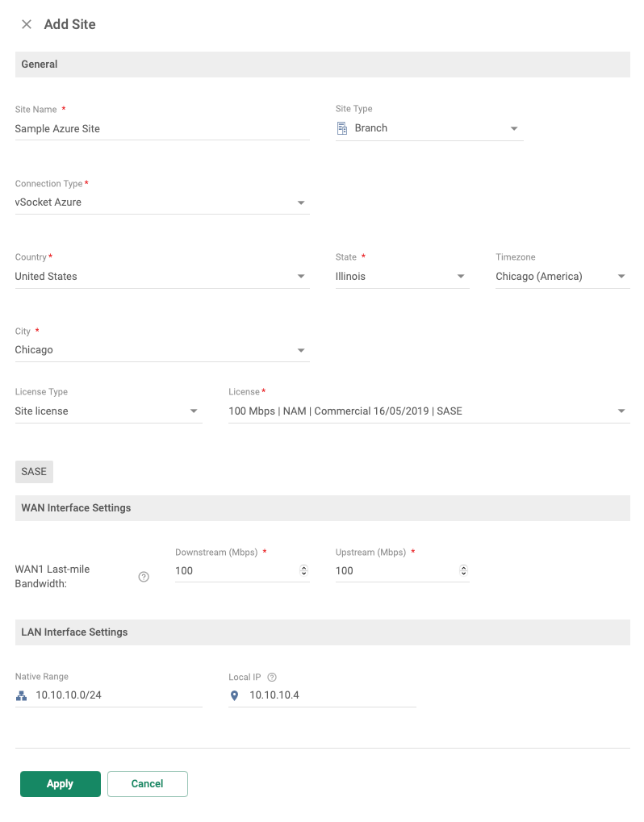Open the Country dropdown
Screen dimensions: 644x822
(301, 276)
